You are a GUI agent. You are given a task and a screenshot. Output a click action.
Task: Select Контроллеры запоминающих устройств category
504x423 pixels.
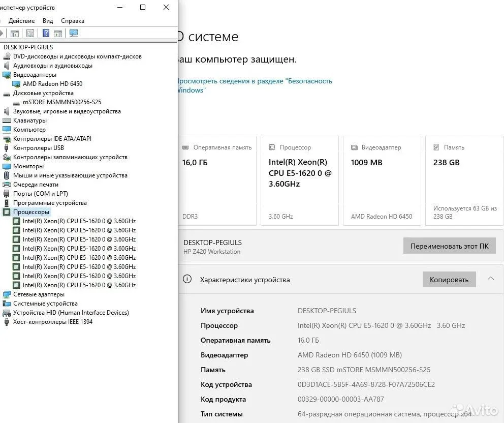pyautogui.click(x=70, y=157)
